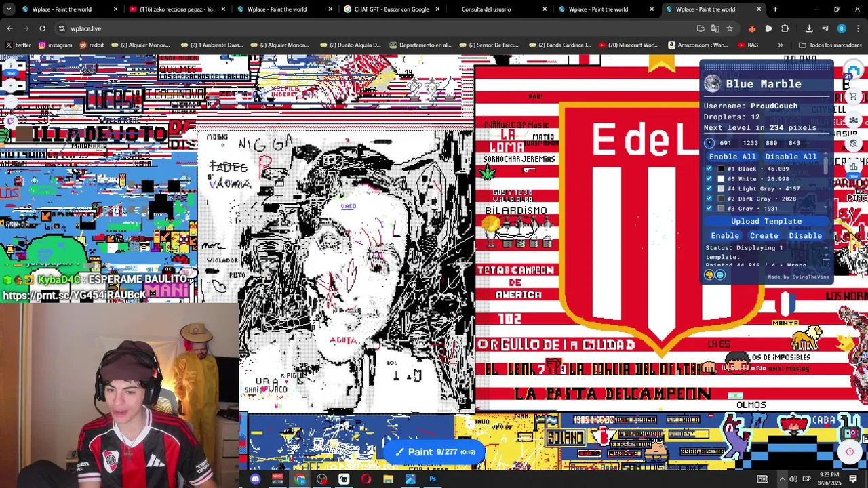Click the wplace search-eye map icon
This screenshot has height=488, width=868.
click(854, 143)
